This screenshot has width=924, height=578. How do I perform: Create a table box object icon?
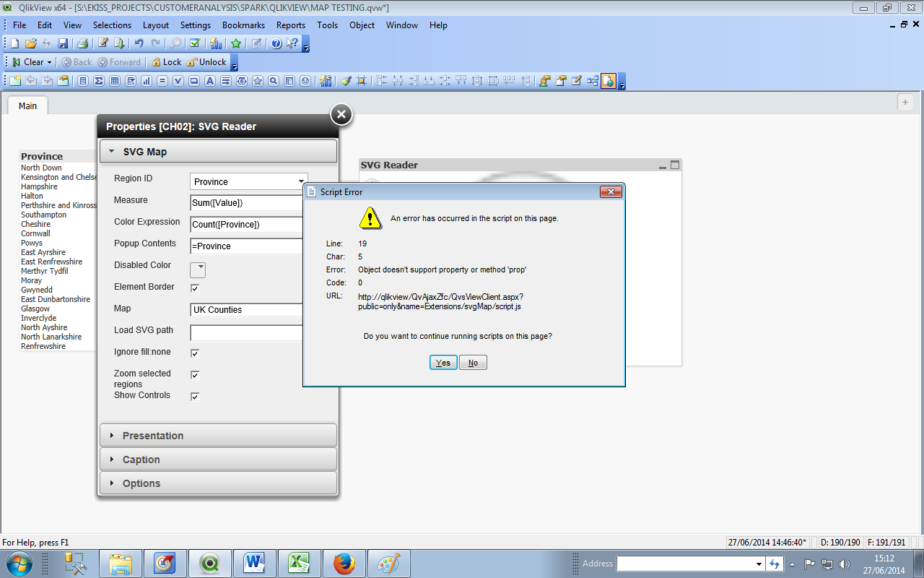pyautogui.click(x=115, y=81)
